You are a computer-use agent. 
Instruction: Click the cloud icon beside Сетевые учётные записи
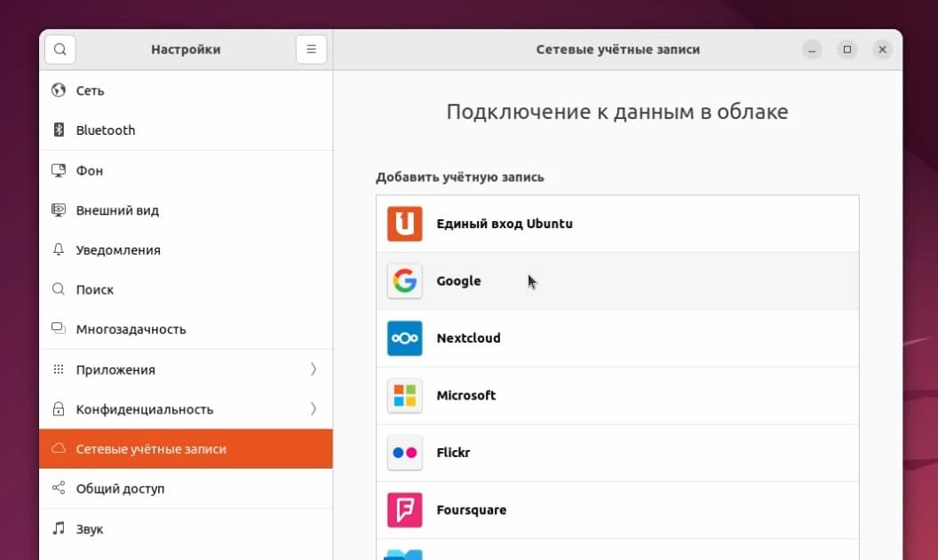coord(59,448)
